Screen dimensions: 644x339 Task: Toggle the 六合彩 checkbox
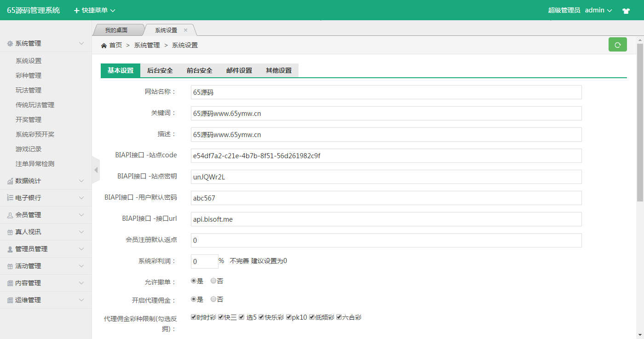pos(339,317)
